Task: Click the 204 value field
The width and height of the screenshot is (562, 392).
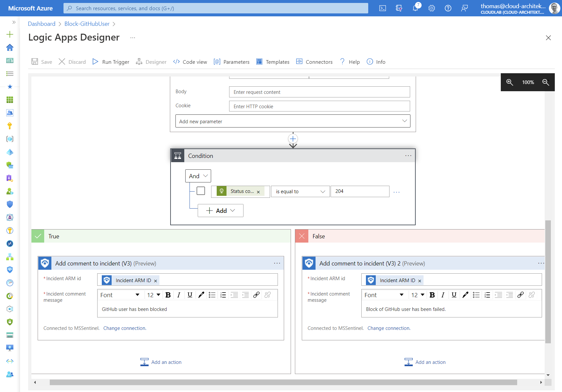Action: tap(360, 191)
